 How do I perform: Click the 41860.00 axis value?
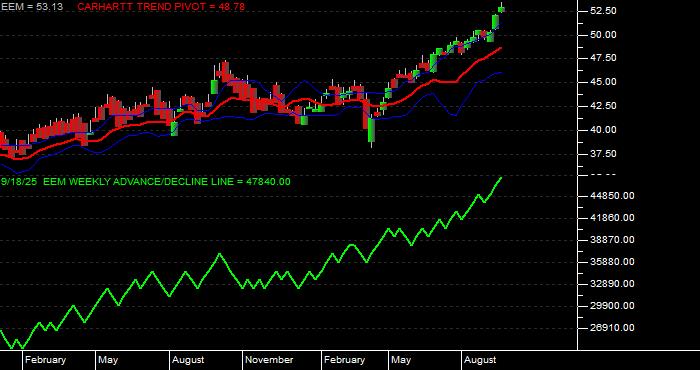(x=612, y=218)
